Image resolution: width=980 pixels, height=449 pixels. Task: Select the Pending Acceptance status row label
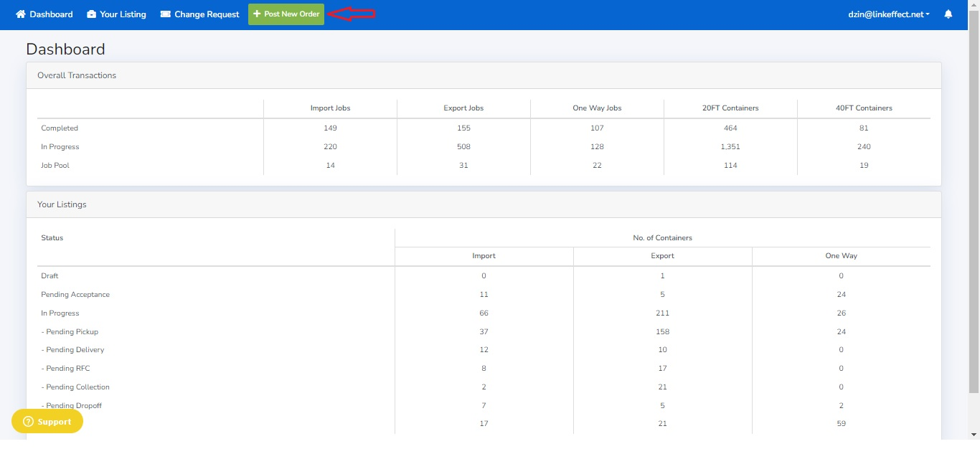tap(75, 295)
